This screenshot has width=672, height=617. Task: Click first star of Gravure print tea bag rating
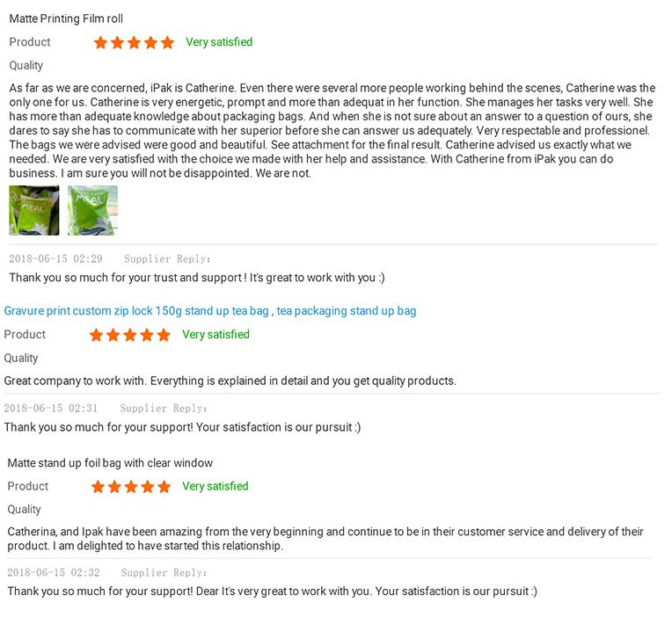click(x=98, y=335)
